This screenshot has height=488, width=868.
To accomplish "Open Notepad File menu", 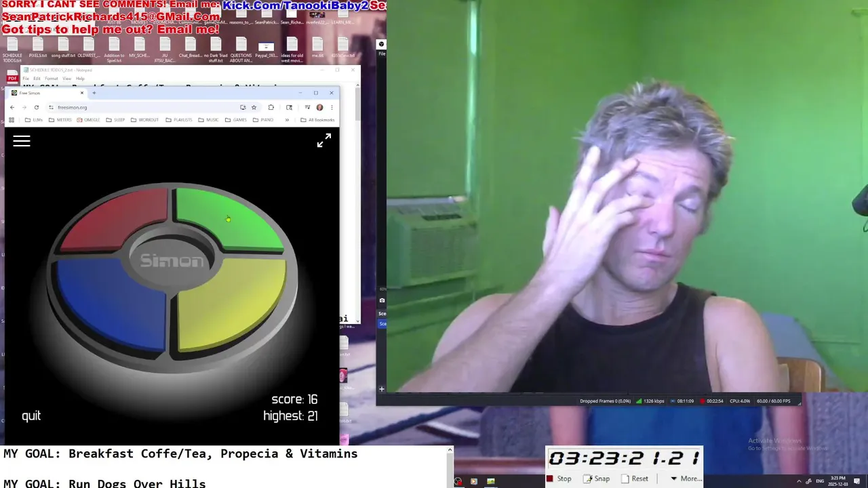I will (x=26, y=79).
